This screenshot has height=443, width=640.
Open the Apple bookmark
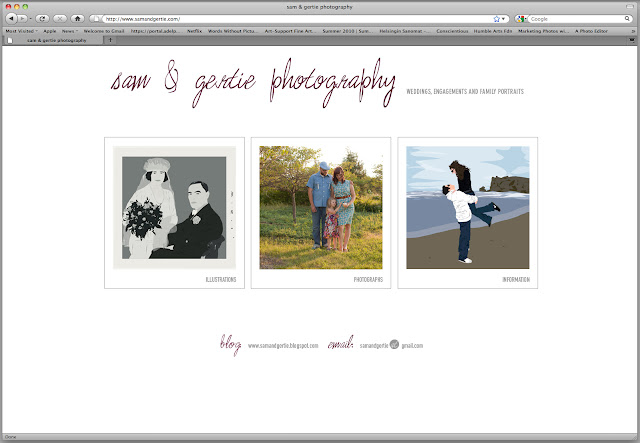pyautogui.click(x=50, y=31)
